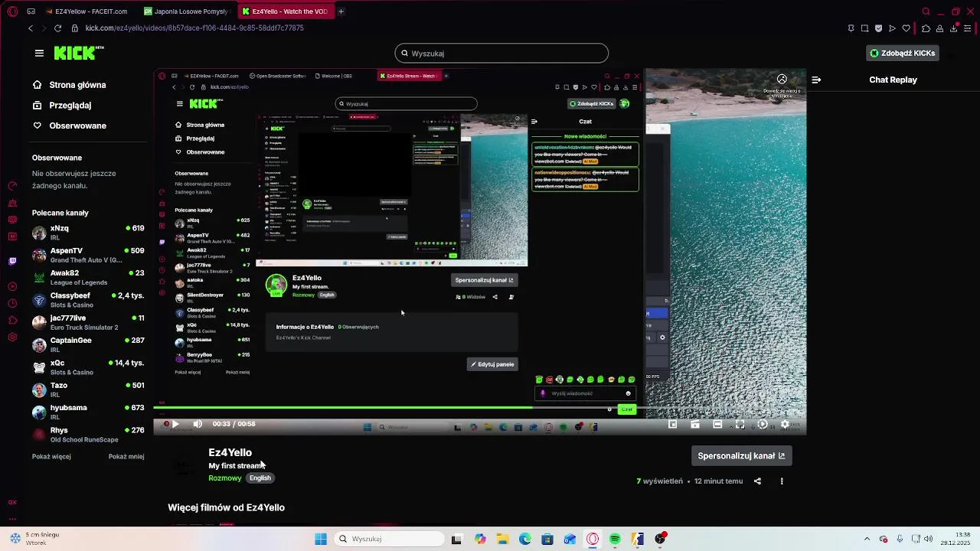Screen dimensions: 980x551
Task: Switch to EZ4Yellow FACEIT.com tab
Action: tap(90, 11)
